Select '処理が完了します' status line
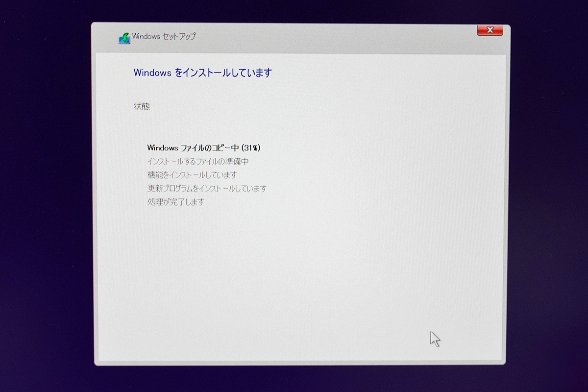588x392 pixels. coord(175,202)
